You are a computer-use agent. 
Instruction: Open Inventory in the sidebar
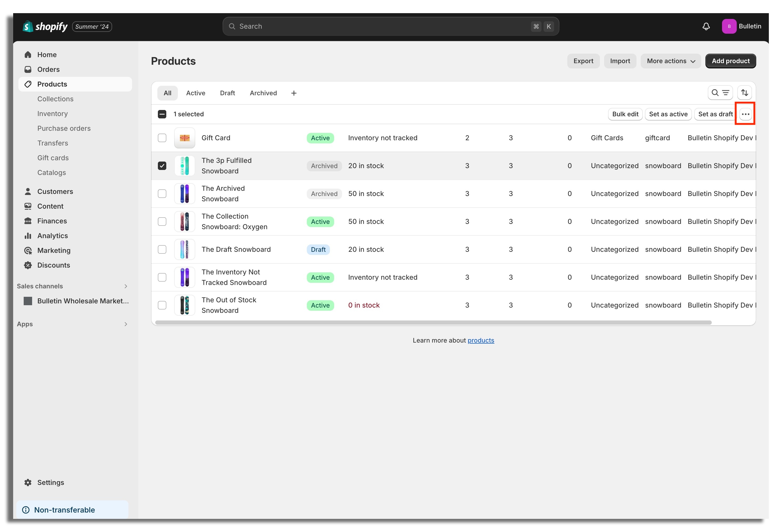click(52, 114)
